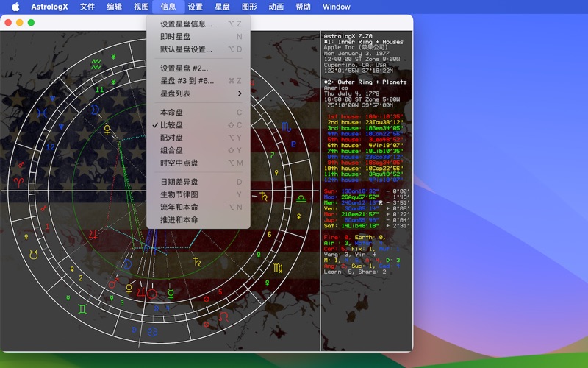Screen dimensions: 588x368
Task: Select 推进和本命 menu entry
Action: 198,219
